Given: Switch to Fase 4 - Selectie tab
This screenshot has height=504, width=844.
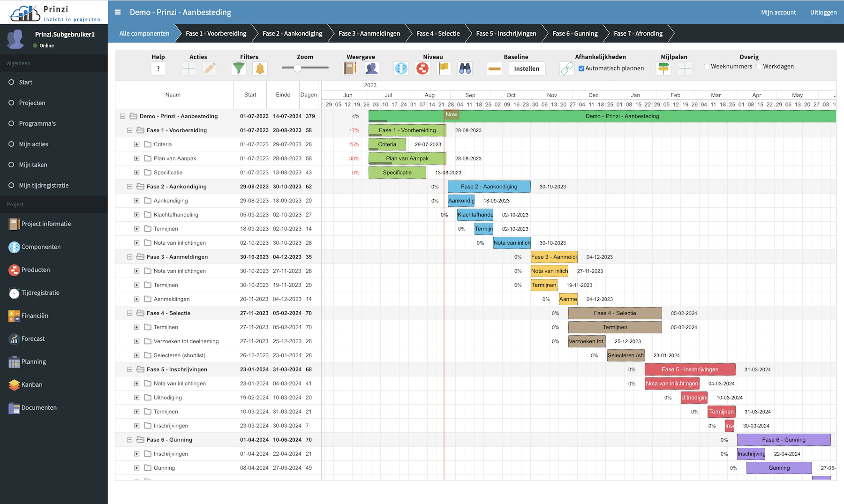Looking at the screenshot, I should tap(438, 33).
